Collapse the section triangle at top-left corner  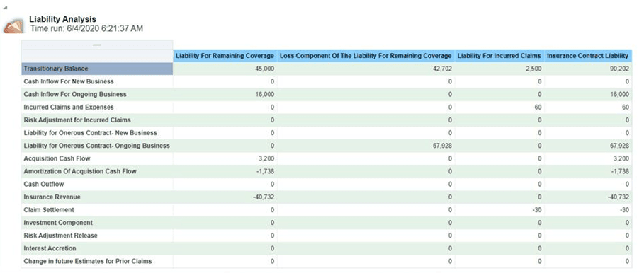[x=6, y=8]
